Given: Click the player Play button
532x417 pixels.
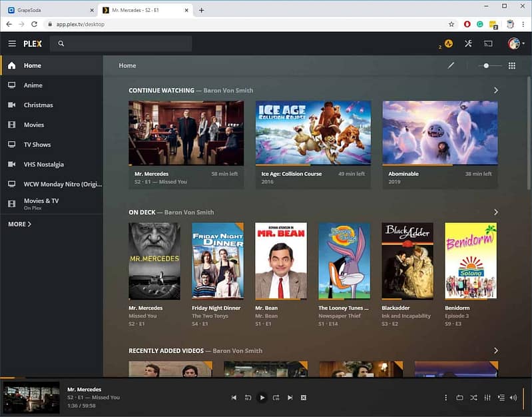Looking at the screenshot, I should [262, 398].
